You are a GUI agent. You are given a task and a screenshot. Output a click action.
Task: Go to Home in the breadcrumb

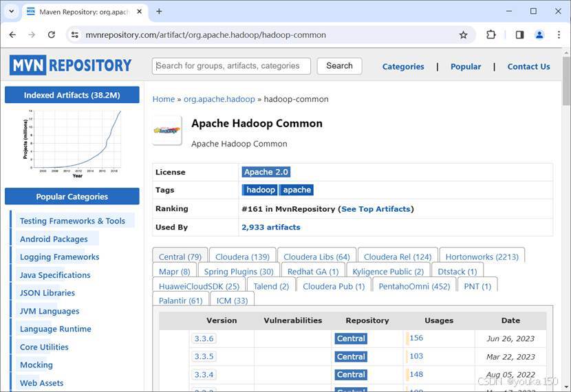[x=164, y=99]
